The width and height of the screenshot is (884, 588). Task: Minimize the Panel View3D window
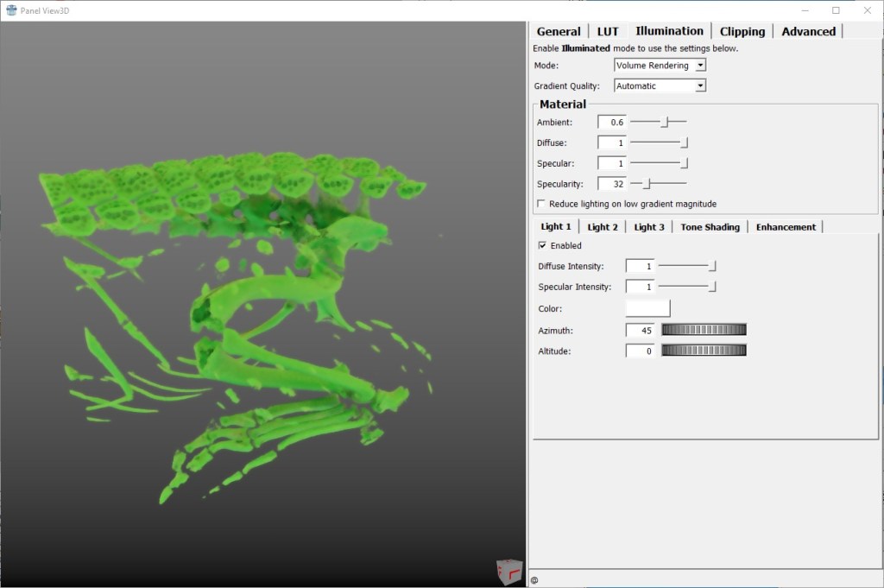point(805,10)
